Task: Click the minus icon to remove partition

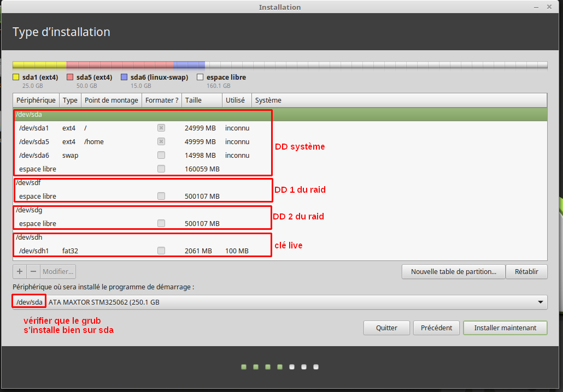Action: (33, 271)
